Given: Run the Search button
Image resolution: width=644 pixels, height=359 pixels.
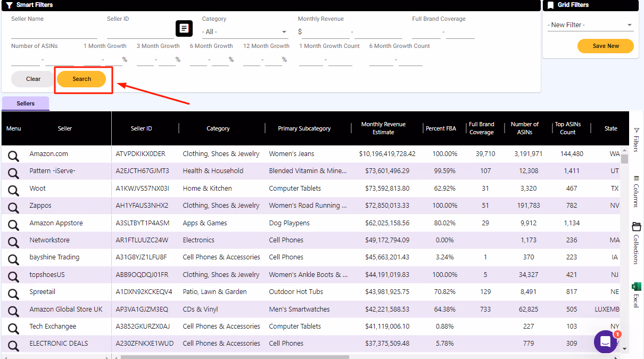Looking at the screenshot, I should click(x=81, y=79).
